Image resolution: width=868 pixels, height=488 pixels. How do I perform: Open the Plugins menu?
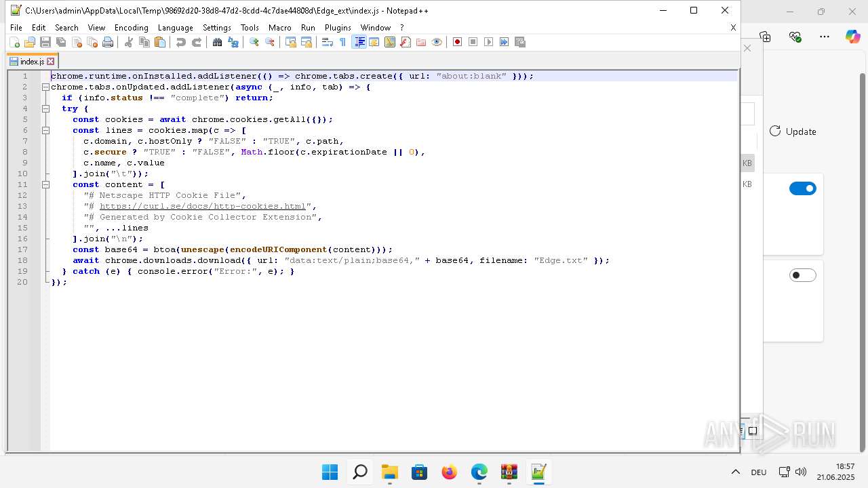click(x=338, y=28)
